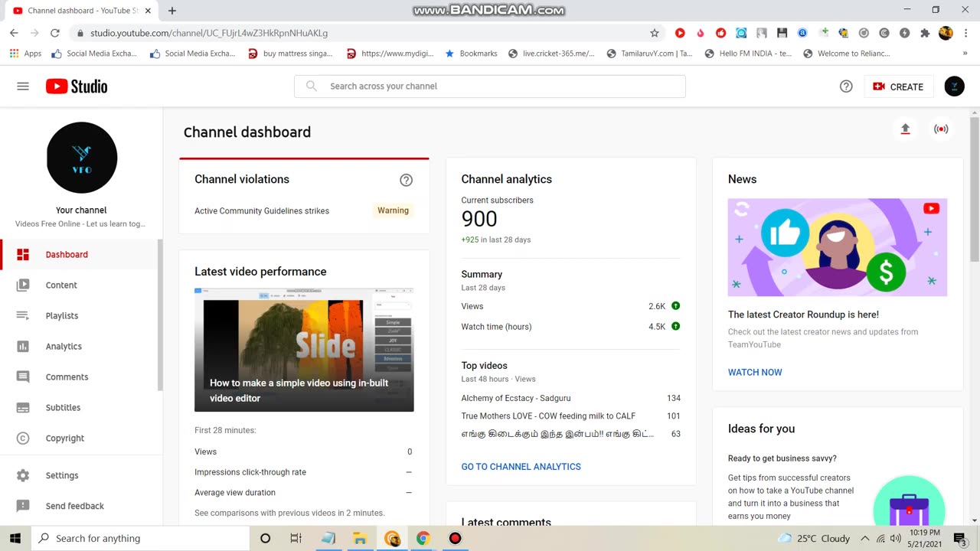Click WATCH NOW link in News
Image resolution: width=980 pixels, height=551 pixels.
(x=755, y=373)
